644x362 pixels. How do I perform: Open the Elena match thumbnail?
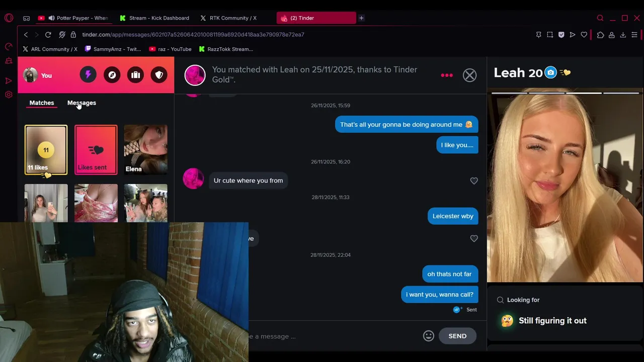click(145, 150)
